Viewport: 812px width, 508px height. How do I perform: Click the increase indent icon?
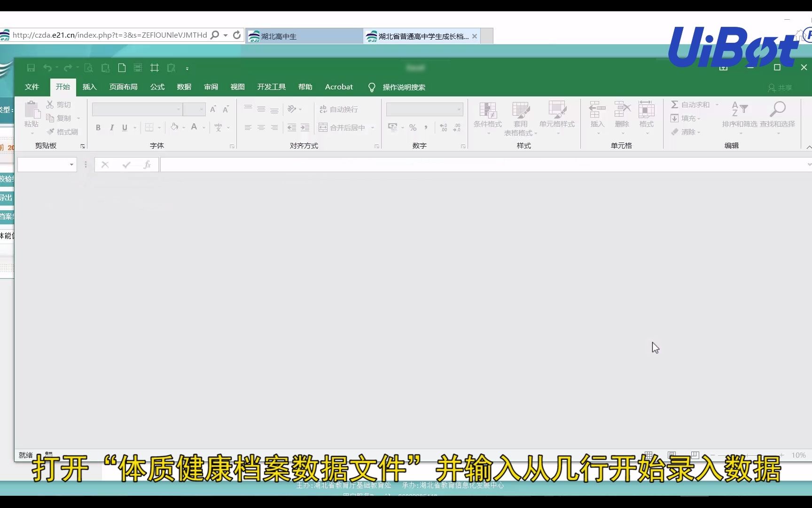tap(305, 127)
